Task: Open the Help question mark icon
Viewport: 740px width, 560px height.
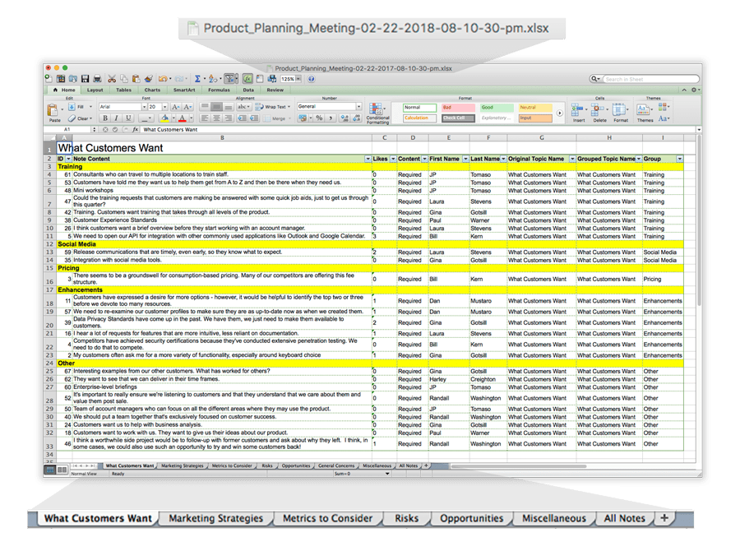Action: click(x=312, y=79)
